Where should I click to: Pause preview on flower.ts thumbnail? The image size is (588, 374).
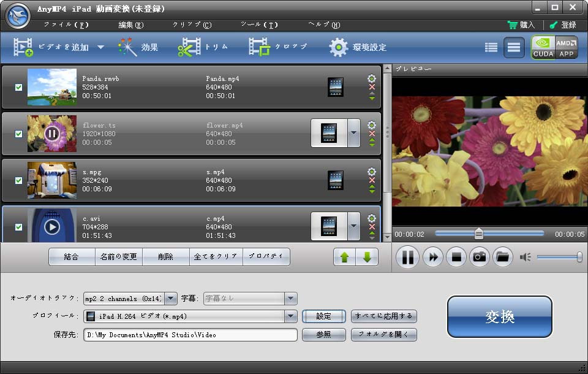pyautogui.click(x=52, y=133)
